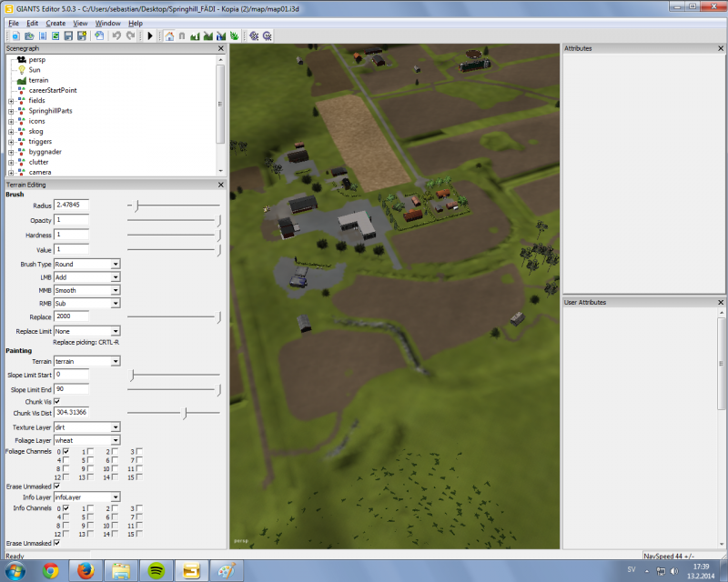Toggle the house navigation mode icon
728x582 pixels.
click(x=169, y=35)
